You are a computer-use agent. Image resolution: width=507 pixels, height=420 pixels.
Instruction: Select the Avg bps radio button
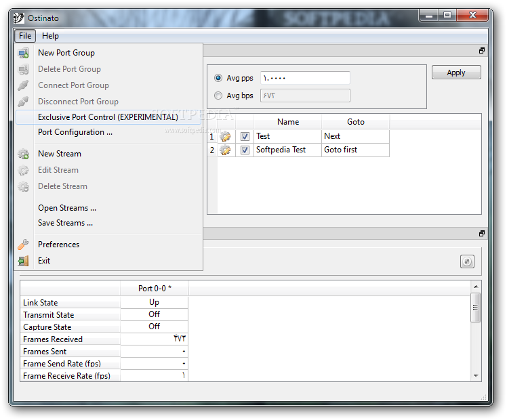pyautogui.click(x=218, y=96)
